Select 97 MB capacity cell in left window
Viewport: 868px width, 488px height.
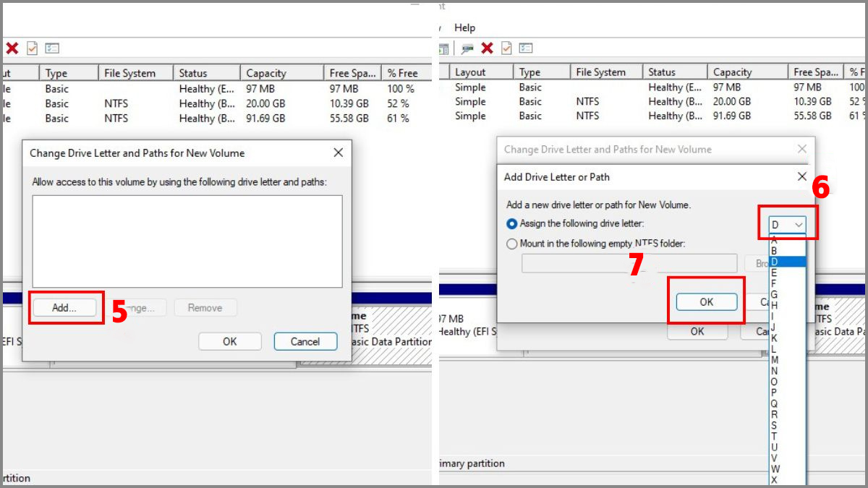click(262, 89)
